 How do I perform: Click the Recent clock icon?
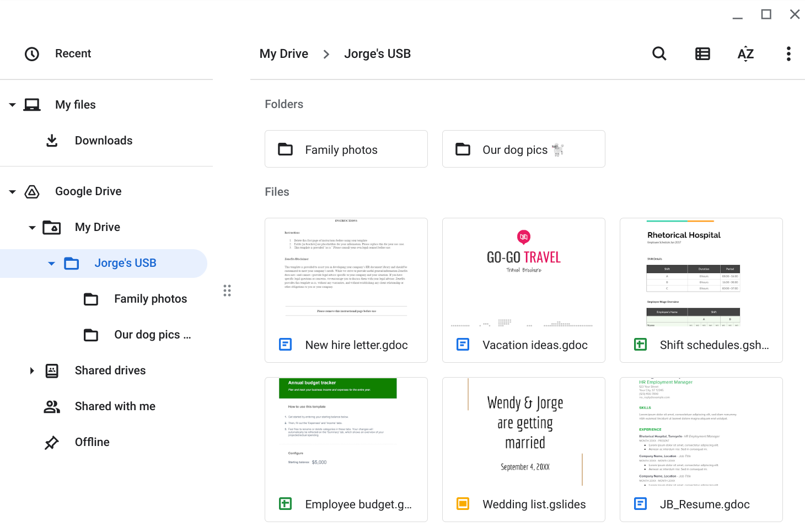click(32, 53)
